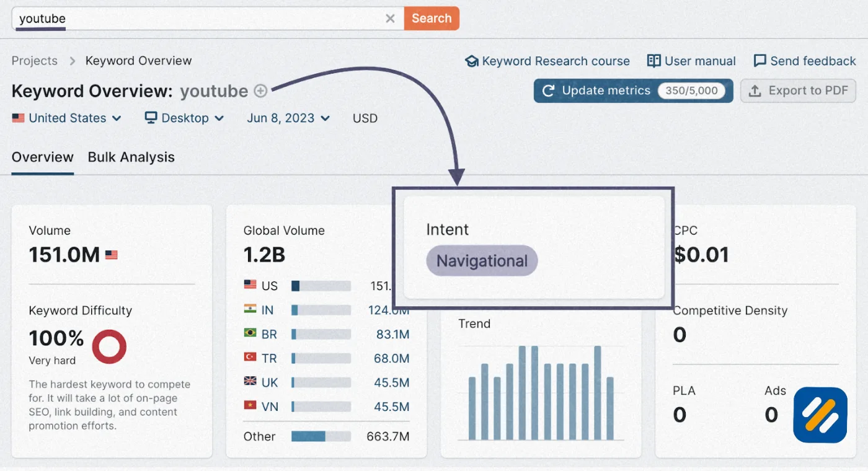868x471 pixels.
Task: Click the Ads label
Action: (x=775, y=390)
